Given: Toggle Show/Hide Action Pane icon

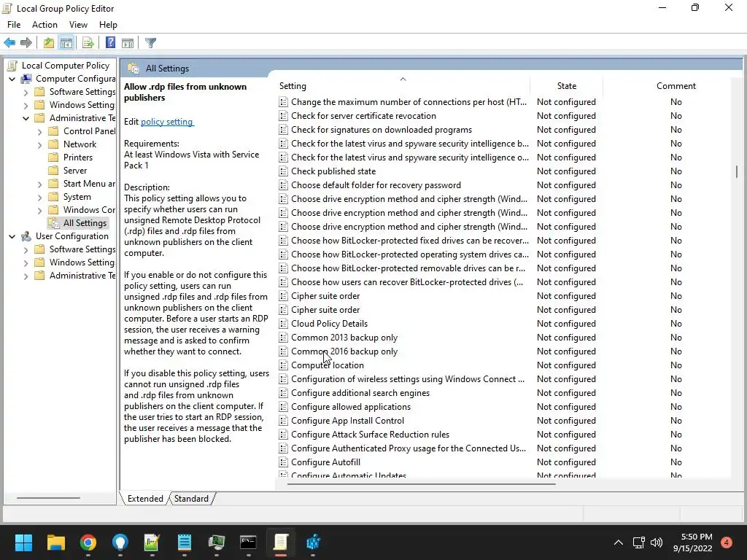Looking at the screenshot, I should point(128,43).
